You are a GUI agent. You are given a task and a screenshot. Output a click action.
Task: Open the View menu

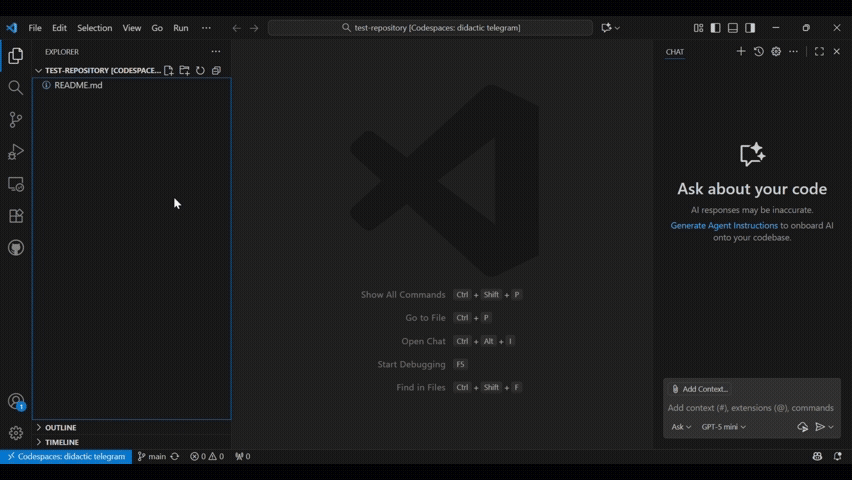131,28
